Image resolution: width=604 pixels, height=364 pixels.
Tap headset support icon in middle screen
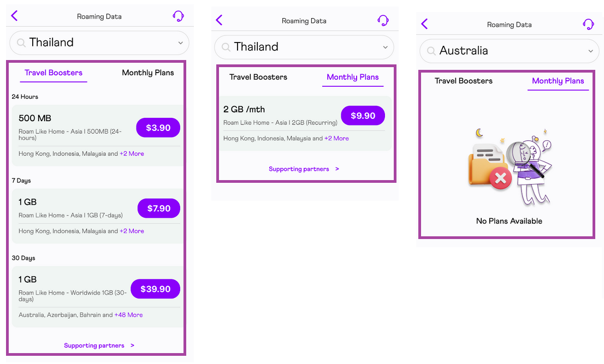(x=383, y=20)
